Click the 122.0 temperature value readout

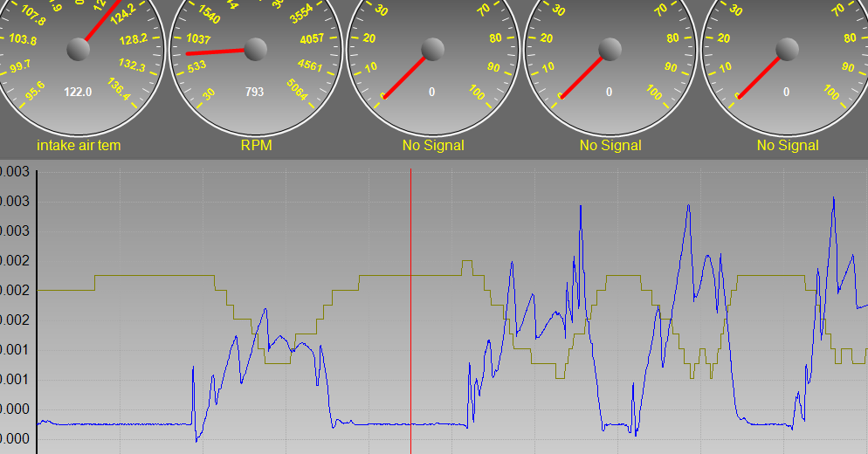pos(78,92)
